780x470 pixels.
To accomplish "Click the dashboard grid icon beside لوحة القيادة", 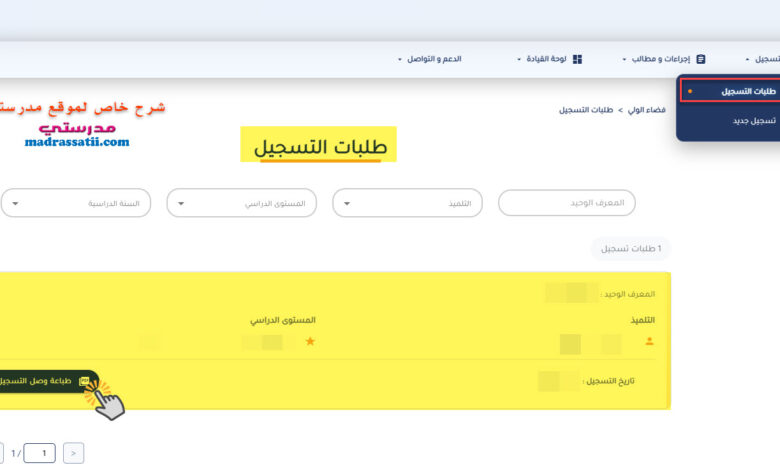I will 577,59.
